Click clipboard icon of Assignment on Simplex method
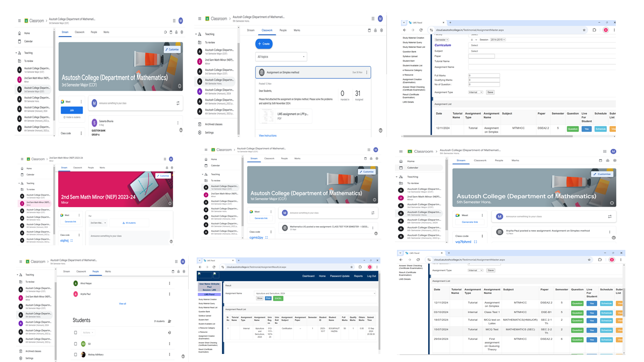The height and width of the screenshot is (362, 644). pos(262,72)
